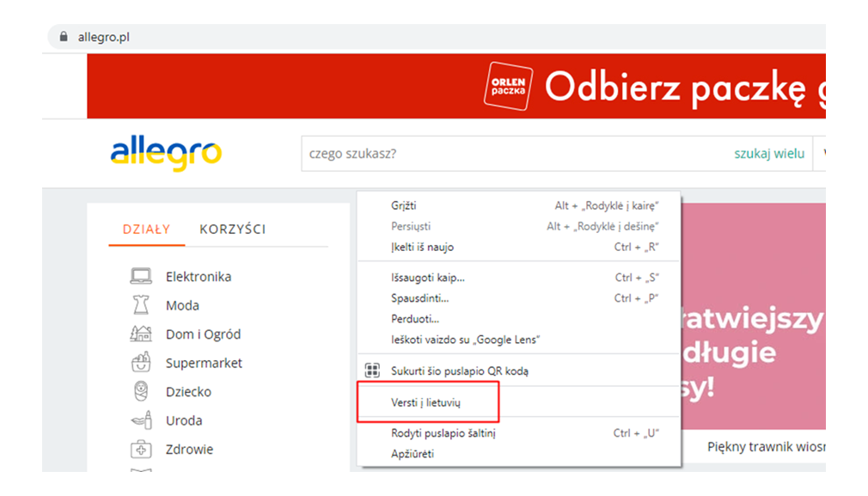Click the Uroda category icon
Screen dimensions: 868x496
click(x=141, y=420)
